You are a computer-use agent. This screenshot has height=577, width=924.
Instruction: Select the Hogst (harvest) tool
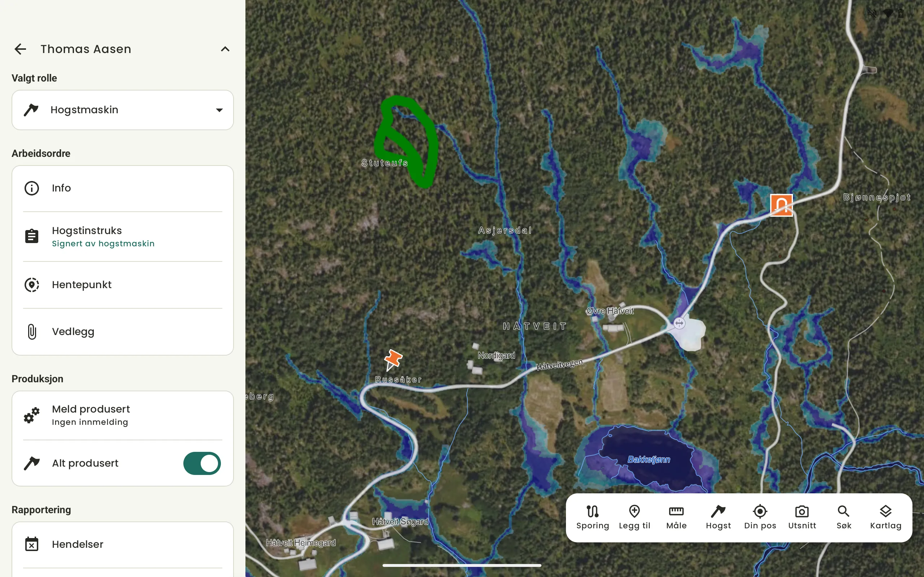pyautogui.click(x=718, y=517)
